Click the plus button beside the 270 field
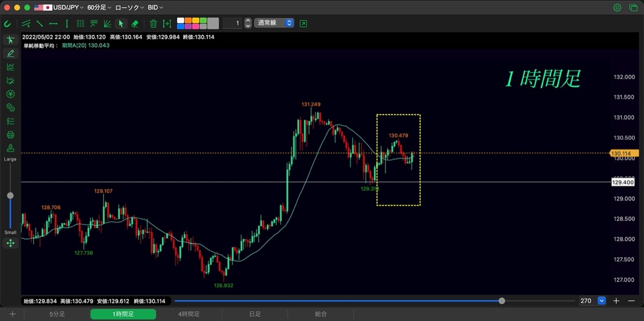The width and height of the screenshot is (644, 321). click(616, 301)
